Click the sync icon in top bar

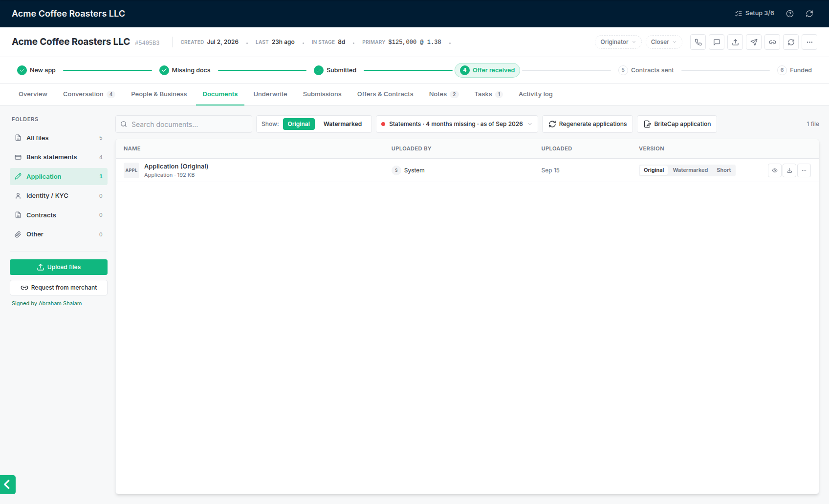809,14
